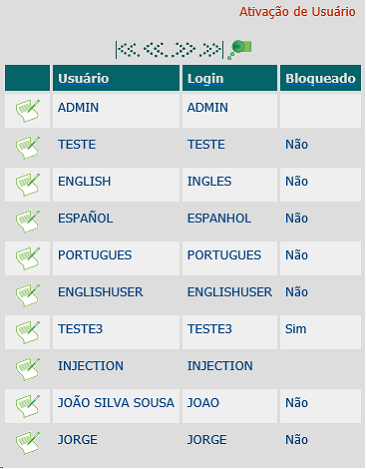This screenshot has width=366, height=469.
Task: Click the Ativação de Usuário title
Action: (297, 12)
